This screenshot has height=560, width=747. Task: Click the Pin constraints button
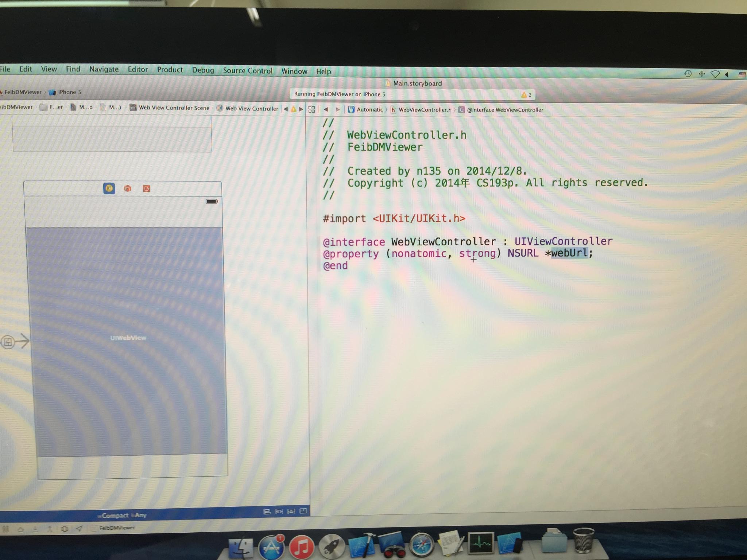(279, 512)
